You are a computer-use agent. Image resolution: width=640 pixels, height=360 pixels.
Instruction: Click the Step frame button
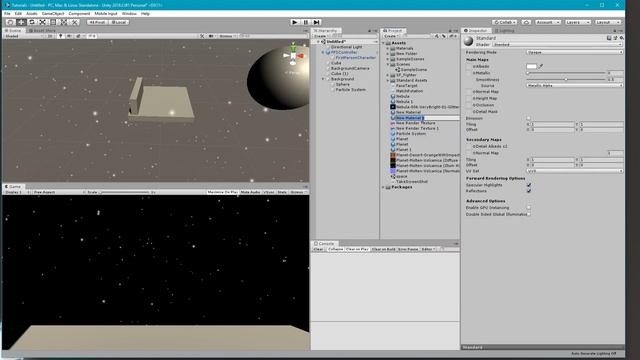click(316, 22)
